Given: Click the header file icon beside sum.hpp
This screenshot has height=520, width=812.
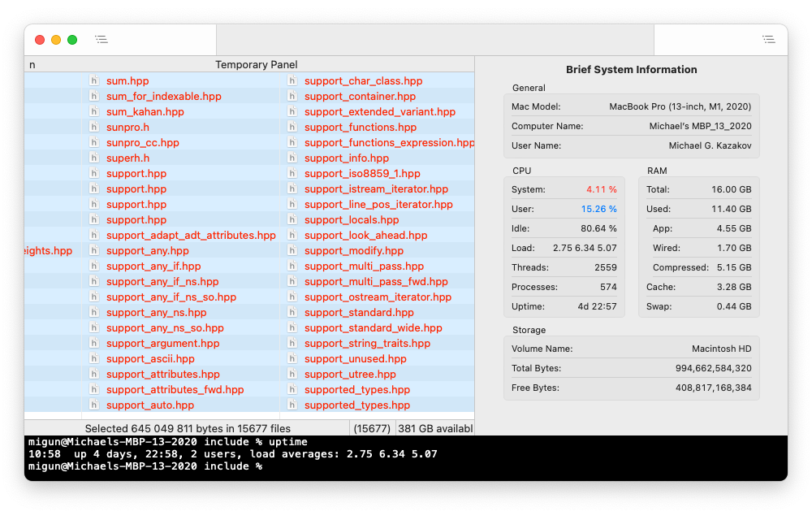Looking at the screenshot, I should [x=94, y=81].
